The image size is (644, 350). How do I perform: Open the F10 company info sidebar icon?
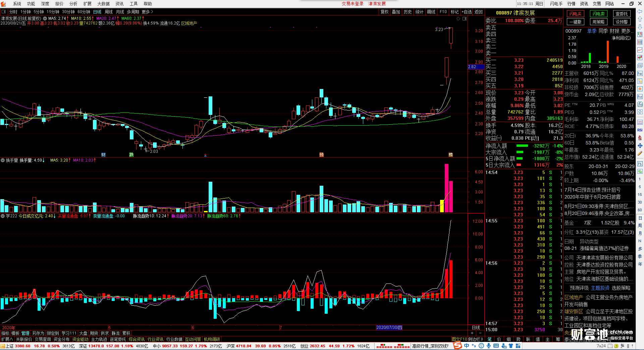[x=640, y=73]
